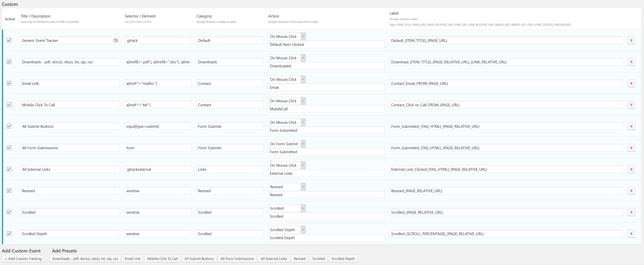Delete the Scrolled Depth row
The image size is (644, 265).
click(x=631, y=234)
